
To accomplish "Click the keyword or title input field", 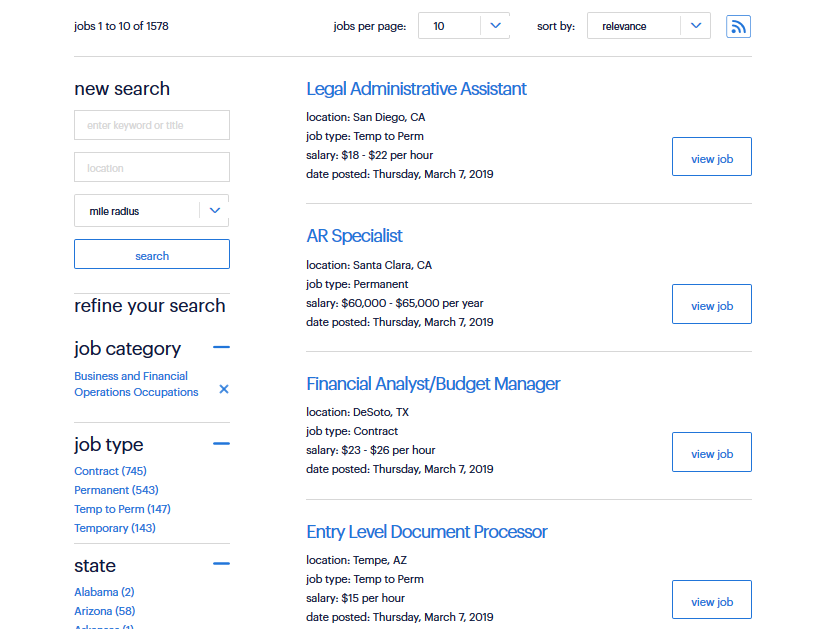I will point(151,125).
